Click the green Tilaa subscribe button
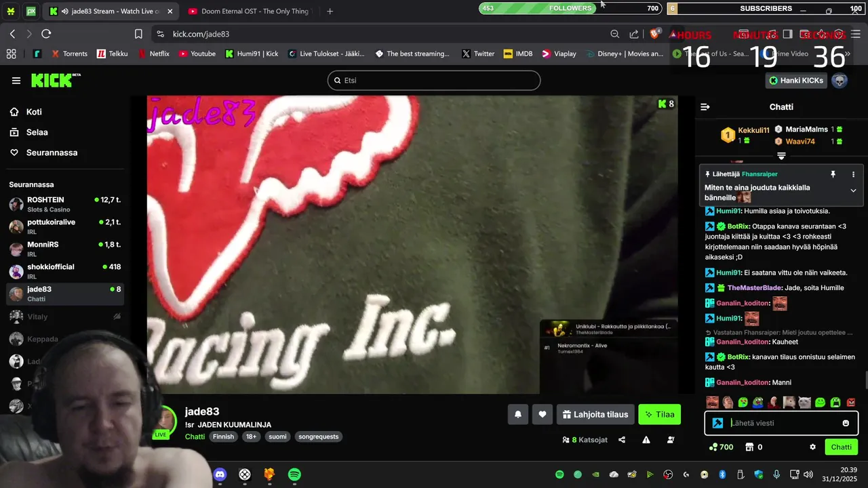Image resolution: width=868 pixels, height=488 pixels. click(659, 414)
